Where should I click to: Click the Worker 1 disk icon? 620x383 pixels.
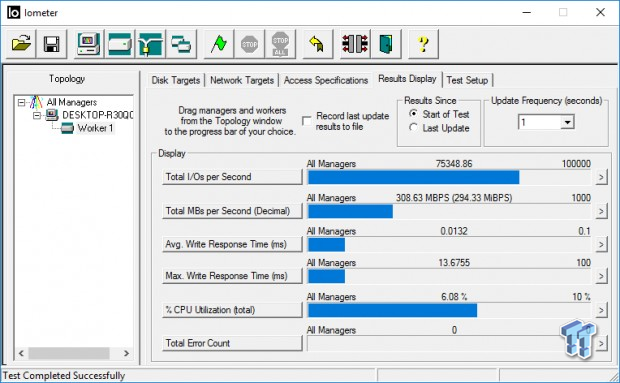tap(67, 128)
